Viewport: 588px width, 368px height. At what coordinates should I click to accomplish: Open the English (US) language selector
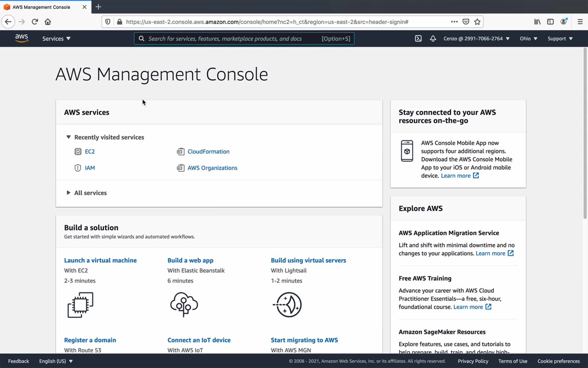point(56,361)
